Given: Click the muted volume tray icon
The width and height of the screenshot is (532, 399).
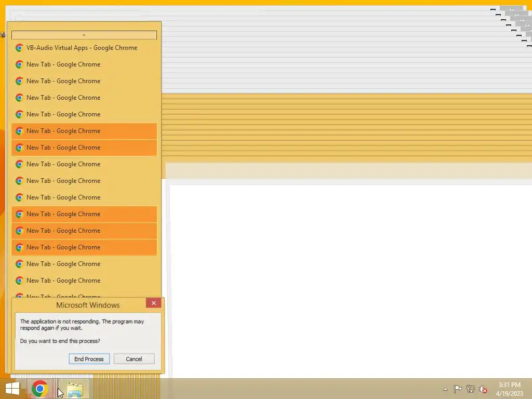Looking at the screenshot, I should [483, 389].
